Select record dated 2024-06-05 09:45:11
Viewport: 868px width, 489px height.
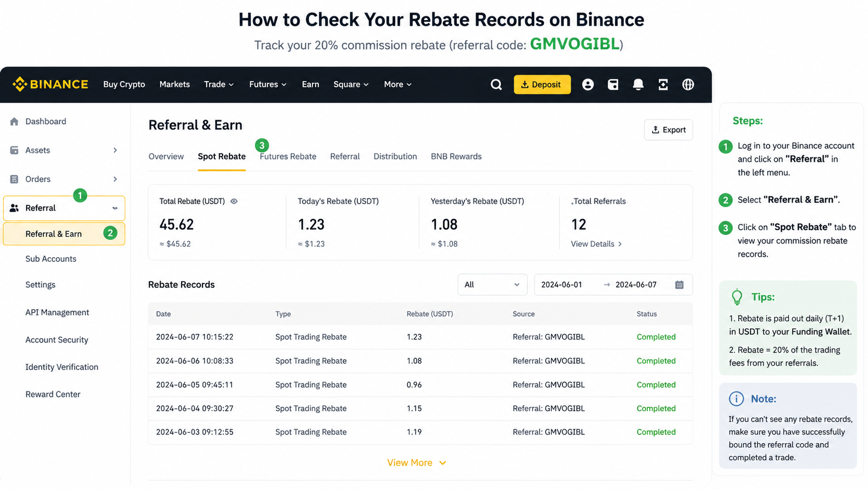point(420,385)
